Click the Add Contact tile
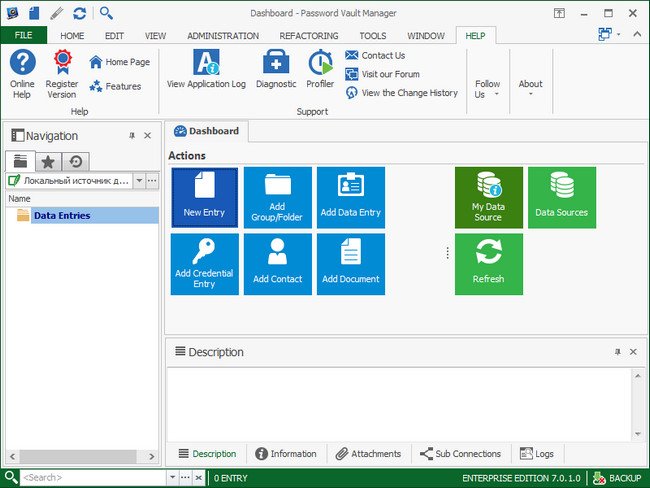Image resolution: width=650 pixels, height=488 pixels. pos(278,264)
